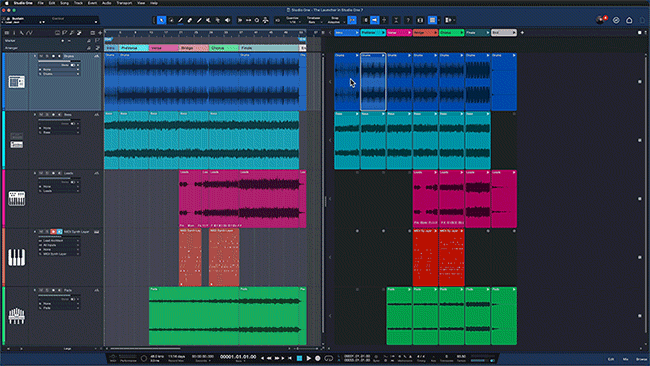The height and width of the screenshot is (366, 650).
Task: Select the Arrow tool in toolbar
Action: (162, 20)
